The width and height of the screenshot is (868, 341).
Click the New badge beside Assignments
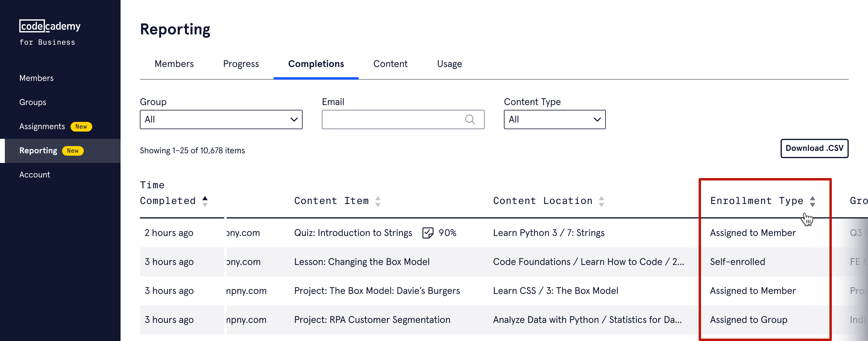pos(81,126)
